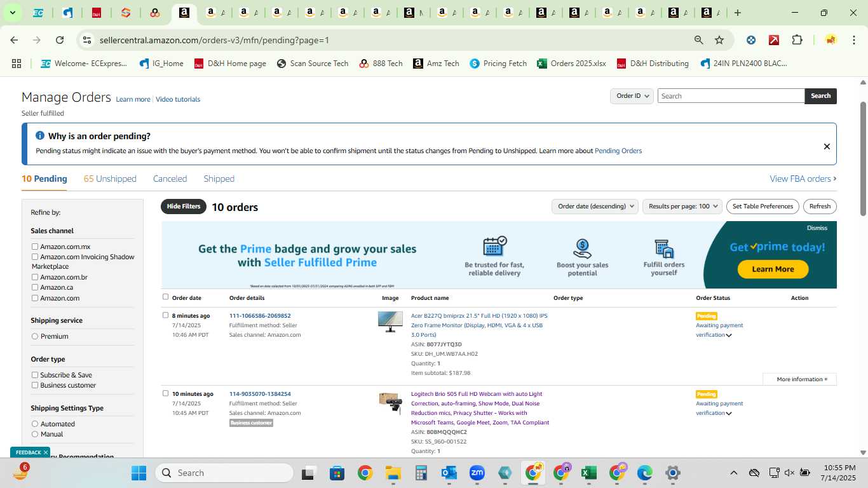
Task: Open the Learn more link beside Manage Orders
Action: click(x=133, y=99)
